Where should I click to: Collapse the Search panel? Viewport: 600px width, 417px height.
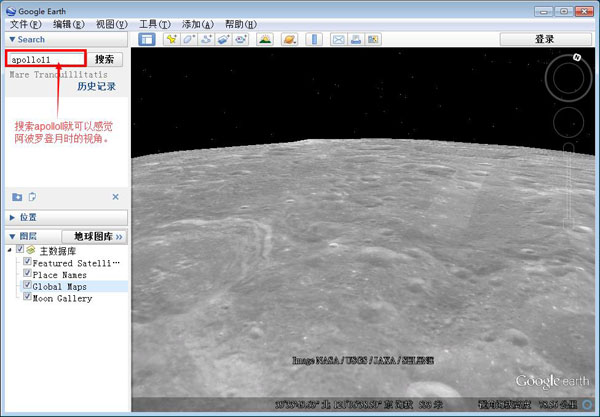[12, 39]
